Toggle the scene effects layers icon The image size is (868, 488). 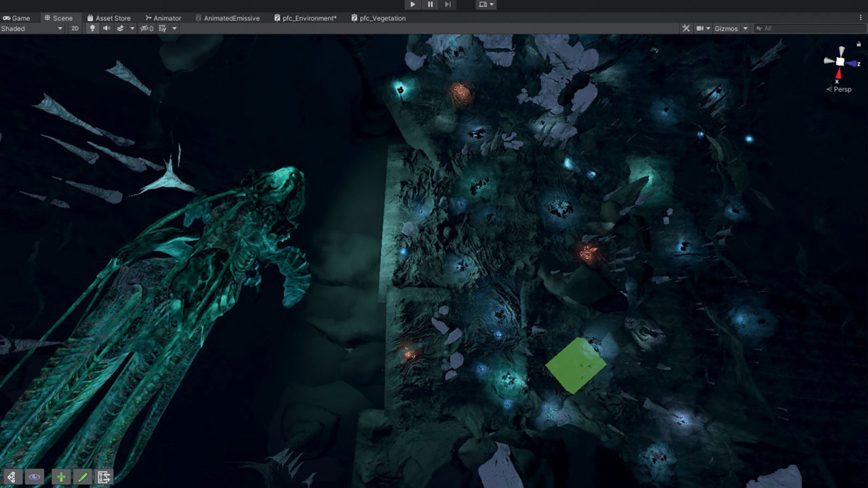pyautogui.click(x=120, y=28)
